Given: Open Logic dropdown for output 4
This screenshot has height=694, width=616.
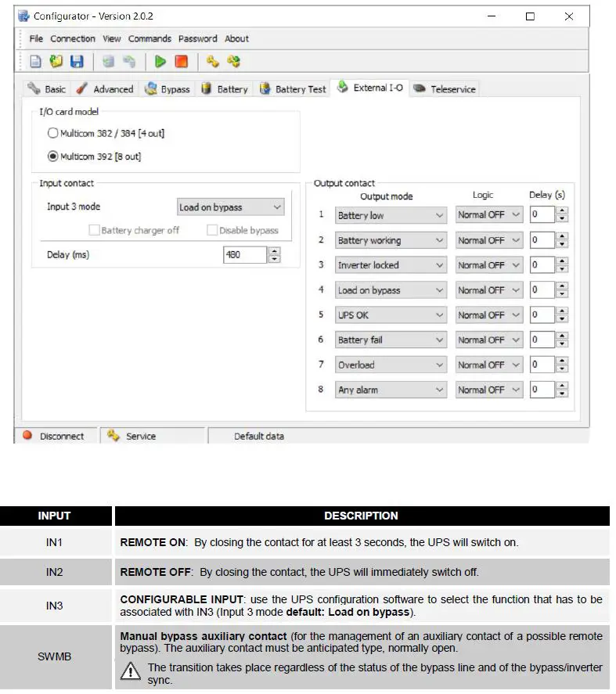Looking at the screenshot, I should 489,290.
